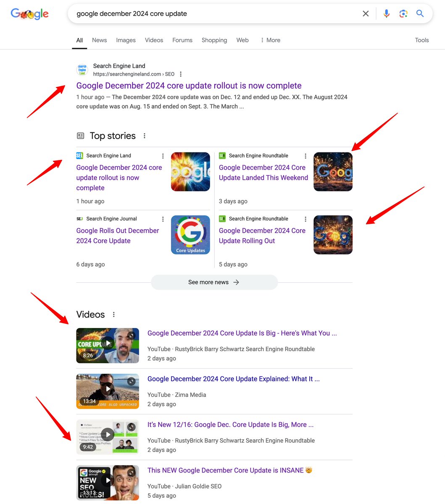This screenshot has height=504, width=445.
Task: Expand preview icon on the 13:13 video thumbnail
Action: click(132, 473)
